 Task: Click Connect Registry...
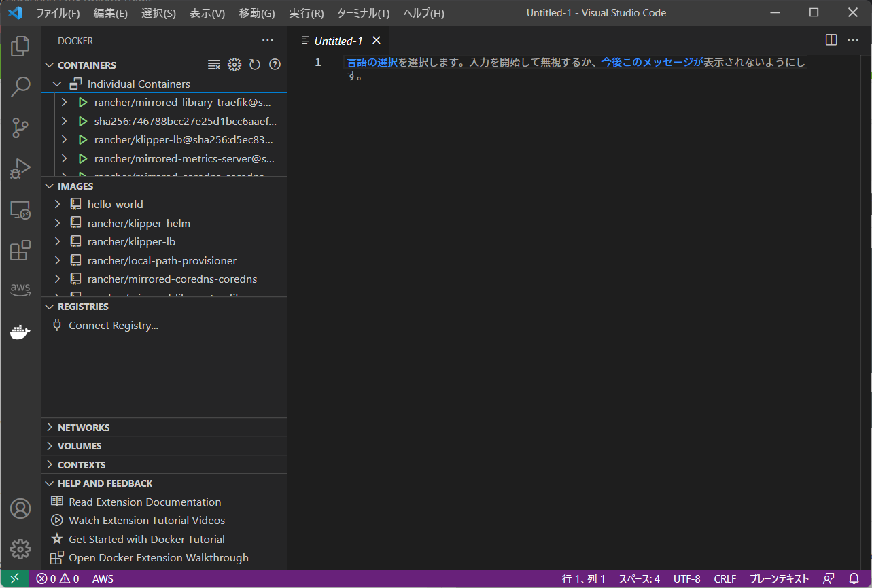113,326
